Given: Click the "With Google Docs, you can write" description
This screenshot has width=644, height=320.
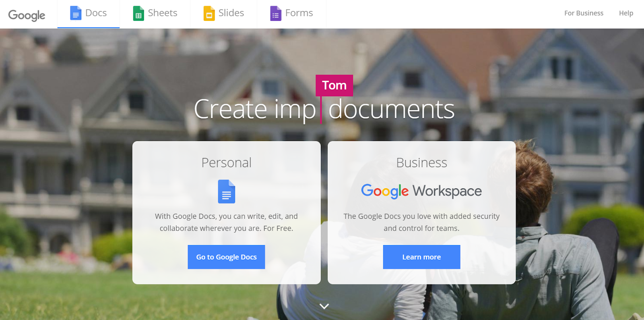Looking at the screenshot, I should pos(226,222).
